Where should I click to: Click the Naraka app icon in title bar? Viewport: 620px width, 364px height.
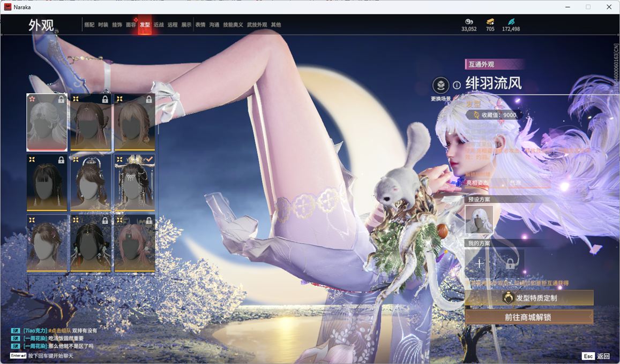tap(7, 7)
